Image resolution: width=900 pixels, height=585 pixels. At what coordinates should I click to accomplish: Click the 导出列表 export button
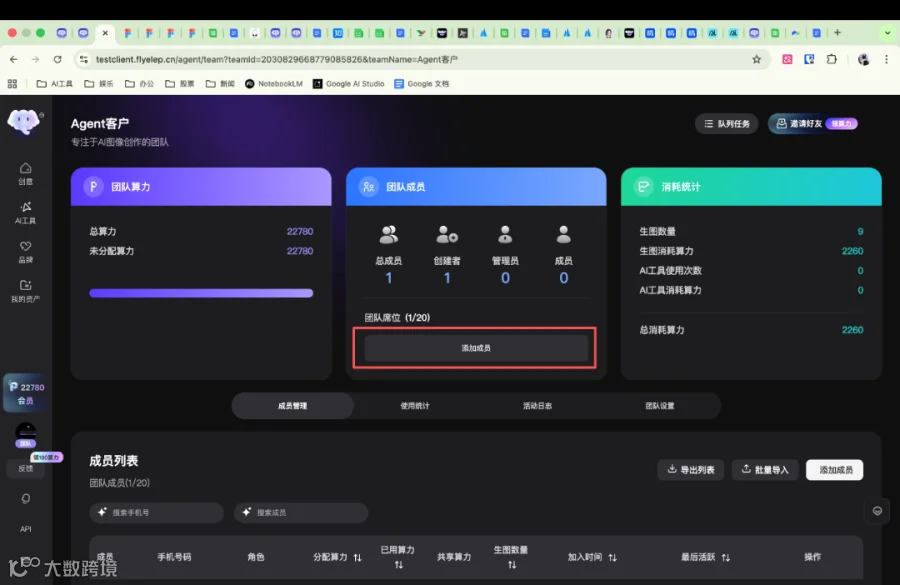pyautogui.click(x=690, y=470)
